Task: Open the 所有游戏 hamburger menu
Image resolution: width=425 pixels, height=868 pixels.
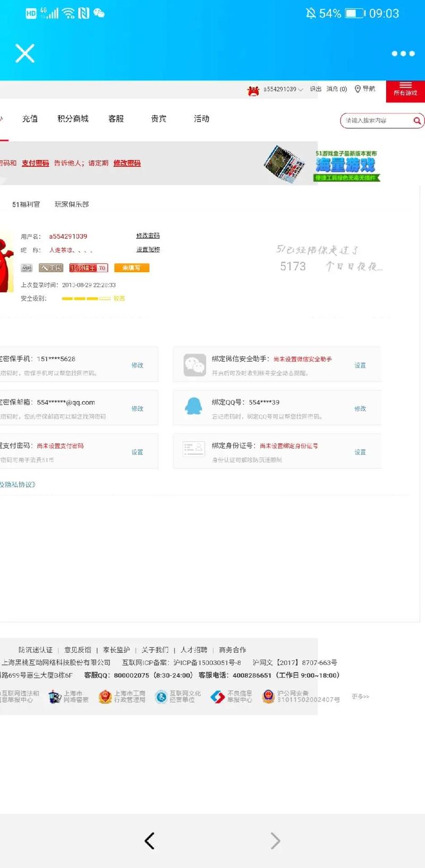Action: pyautogui.click(x=405, y=89)
